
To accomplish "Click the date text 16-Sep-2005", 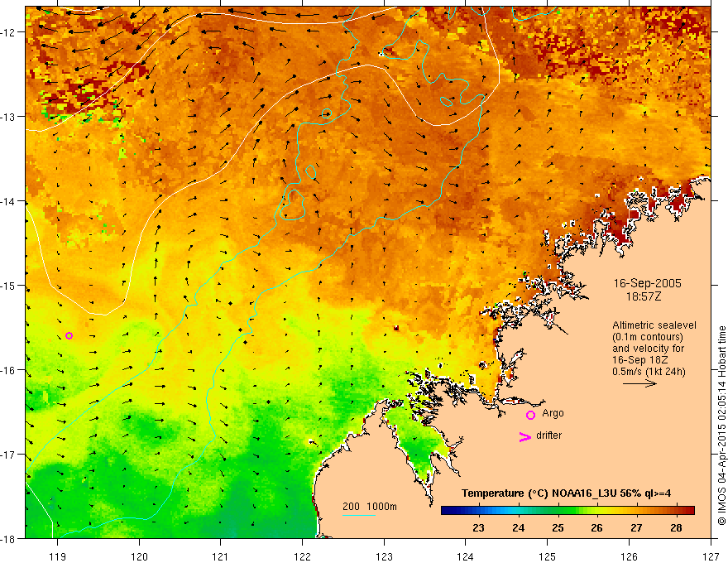I will (647, 283).
